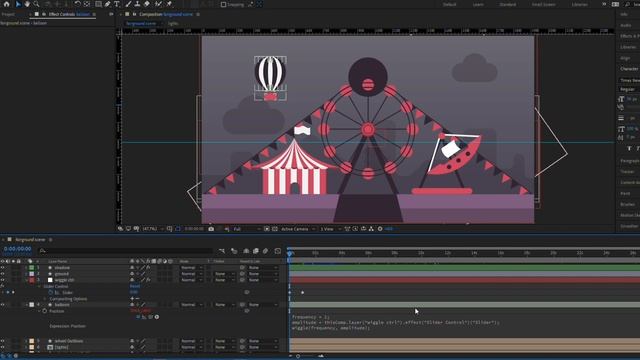Click the frame blending icon in timeline

point(256,251)
